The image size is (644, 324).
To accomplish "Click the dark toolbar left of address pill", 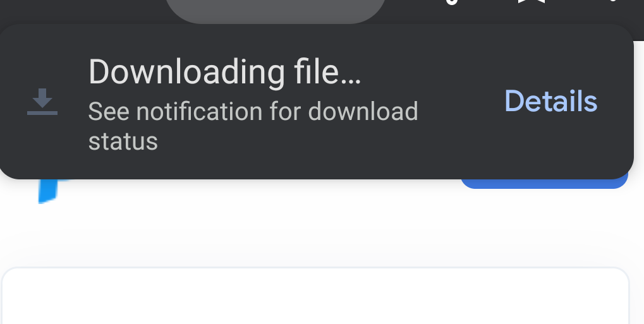I will point(82,11).
